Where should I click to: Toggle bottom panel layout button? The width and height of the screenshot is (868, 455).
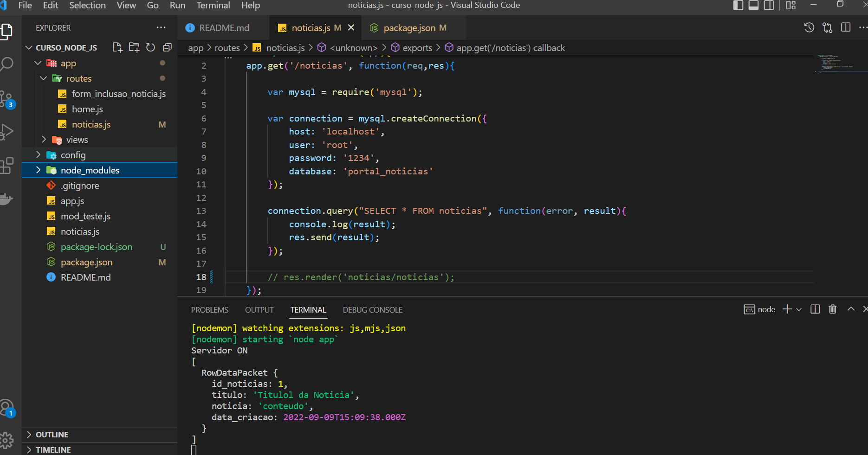click(x=754, y=5)
